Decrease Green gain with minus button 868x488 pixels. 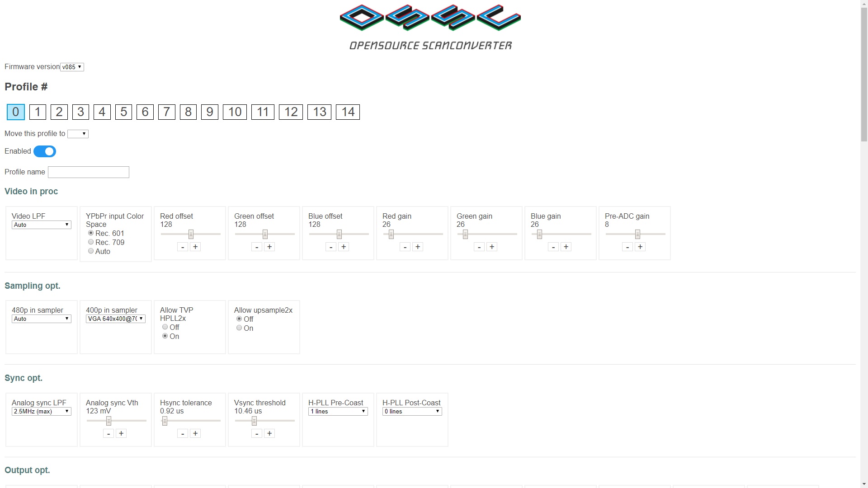(479, 247)
